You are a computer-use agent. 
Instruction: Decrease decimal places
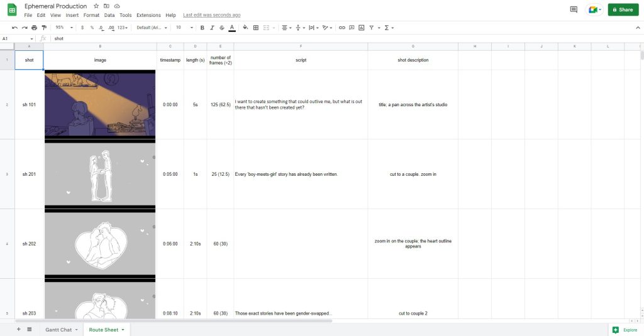click(101, 28)
